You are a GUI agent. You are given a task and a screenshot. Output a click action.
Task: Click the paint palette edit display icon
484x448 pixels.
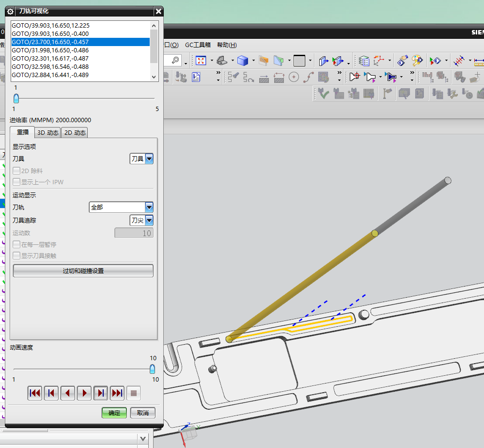click(417, 61)
